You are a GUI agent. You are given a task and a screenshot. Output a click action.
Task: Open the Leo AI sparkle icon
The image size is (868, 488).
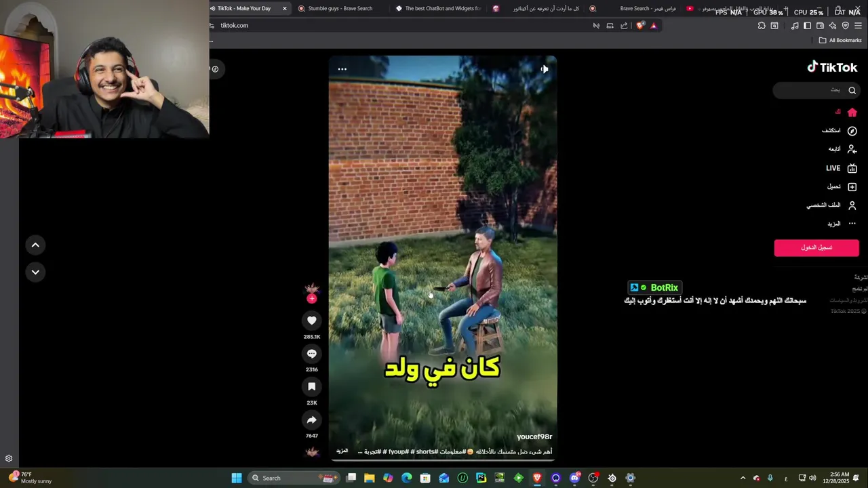tap(833, 26)
